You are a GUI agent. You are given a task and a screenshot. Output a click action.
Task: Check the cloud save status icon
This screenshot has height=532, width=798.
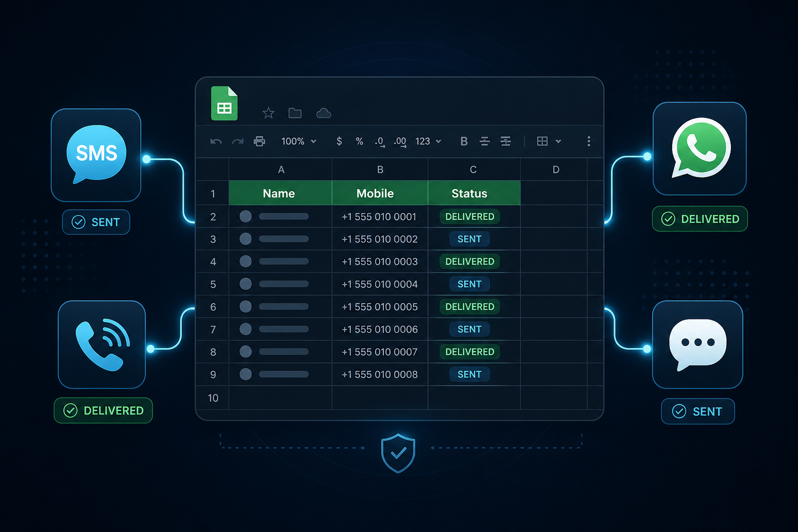coord(324,113)
